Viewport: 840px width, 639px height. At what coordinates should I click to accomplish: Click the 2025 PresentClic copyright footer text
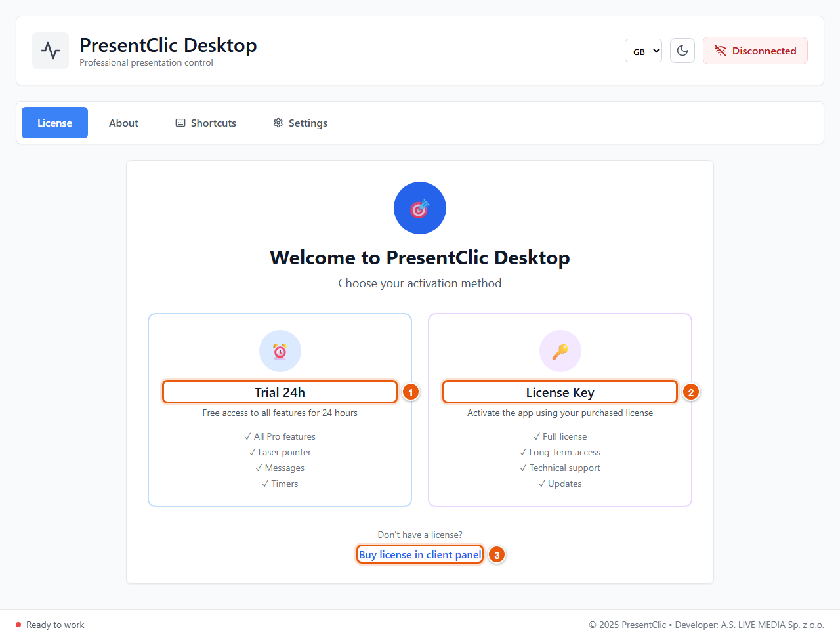click(x=706, y=625)
